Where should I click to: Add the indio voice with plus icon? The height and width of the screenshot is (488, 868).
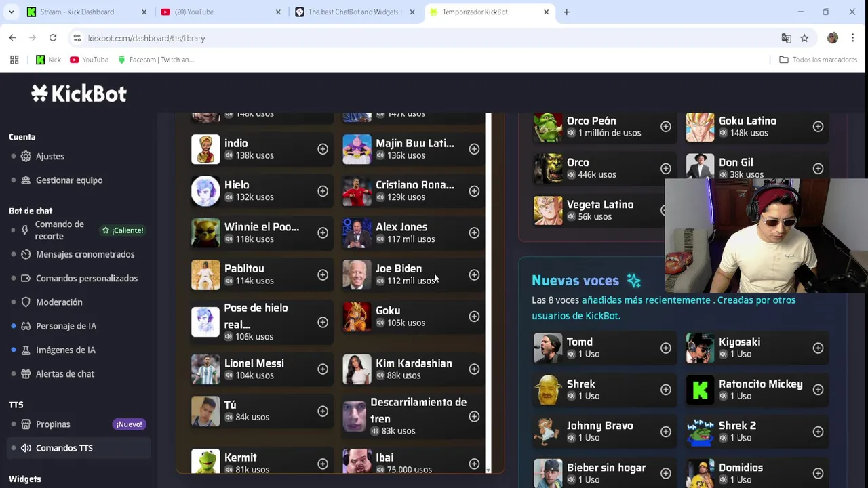pos(323,149)
